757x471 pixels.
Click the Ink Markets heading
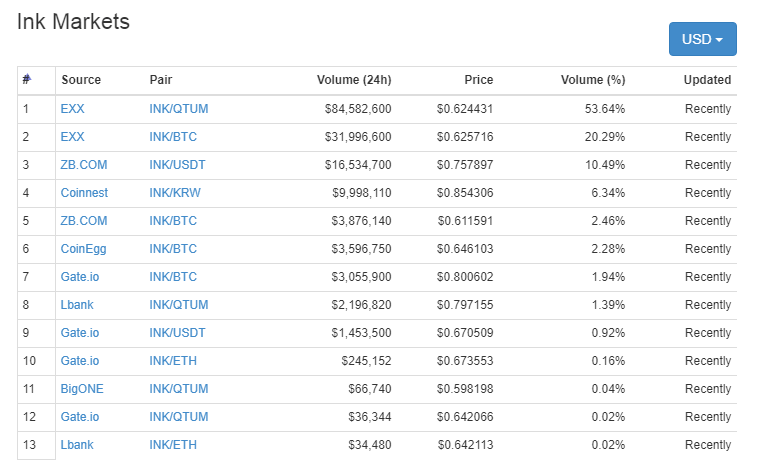click(x=73, y=22)
